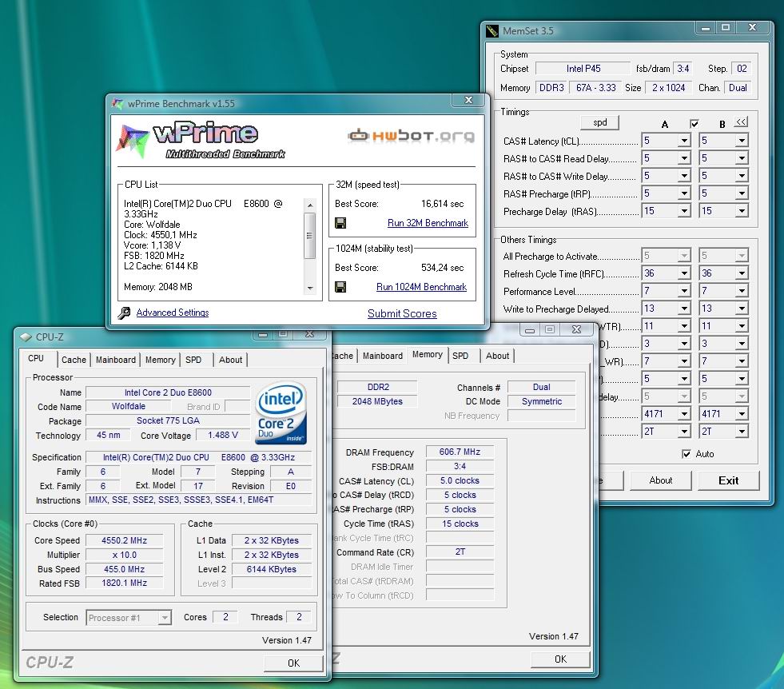Close the CPU-Z memory window
The width and height of the screenshot is (784, 689).
click(576, 329)
